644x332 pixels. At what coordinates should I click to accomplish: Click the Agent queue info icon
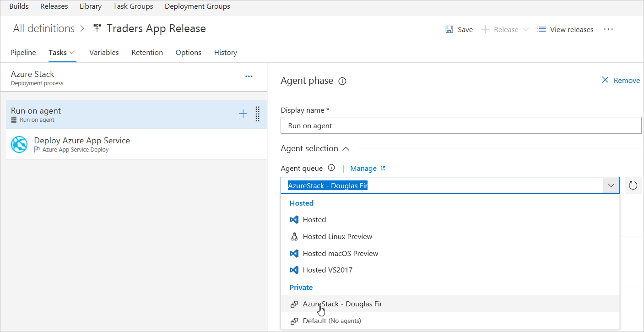(331, 168)
